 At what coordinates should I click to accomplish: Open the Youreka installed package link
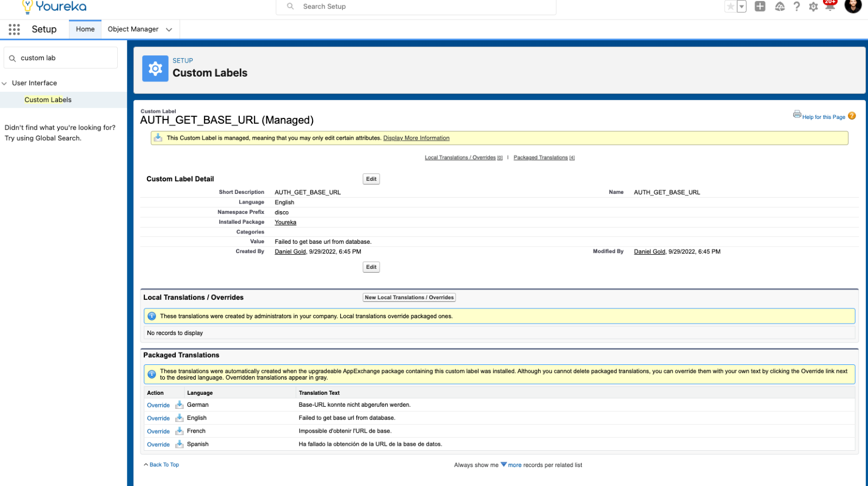coord(285,222)
